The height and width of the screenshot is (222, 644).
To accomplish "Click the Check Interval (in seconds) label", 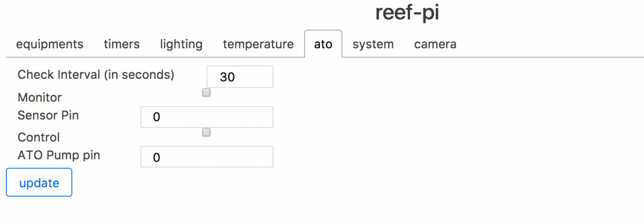I will (x=96, y=75).
